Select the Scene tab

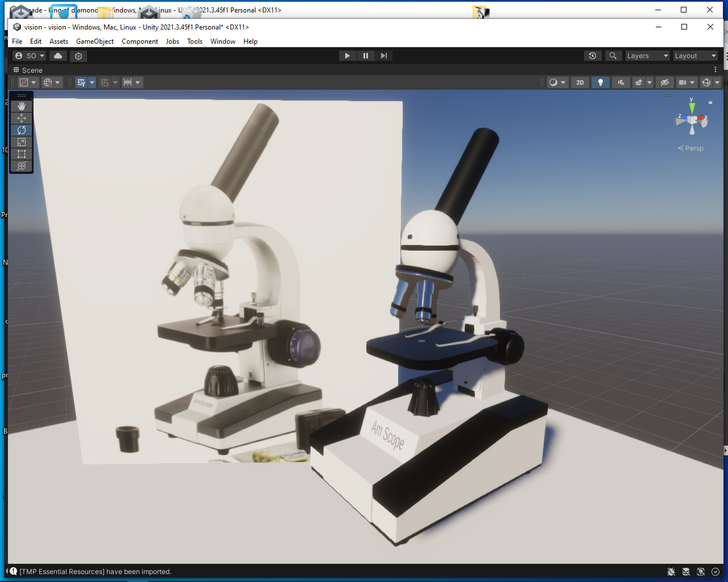[x=28, y=70]
